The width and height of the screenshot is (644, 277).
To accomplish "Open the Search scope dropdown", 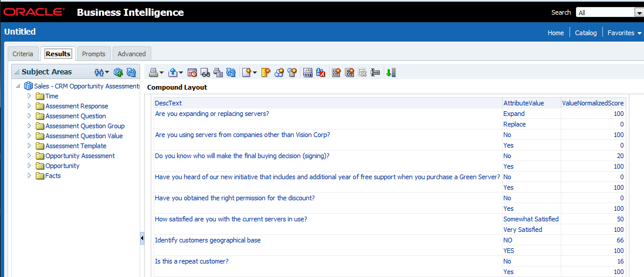I will (x=639, y=12).
